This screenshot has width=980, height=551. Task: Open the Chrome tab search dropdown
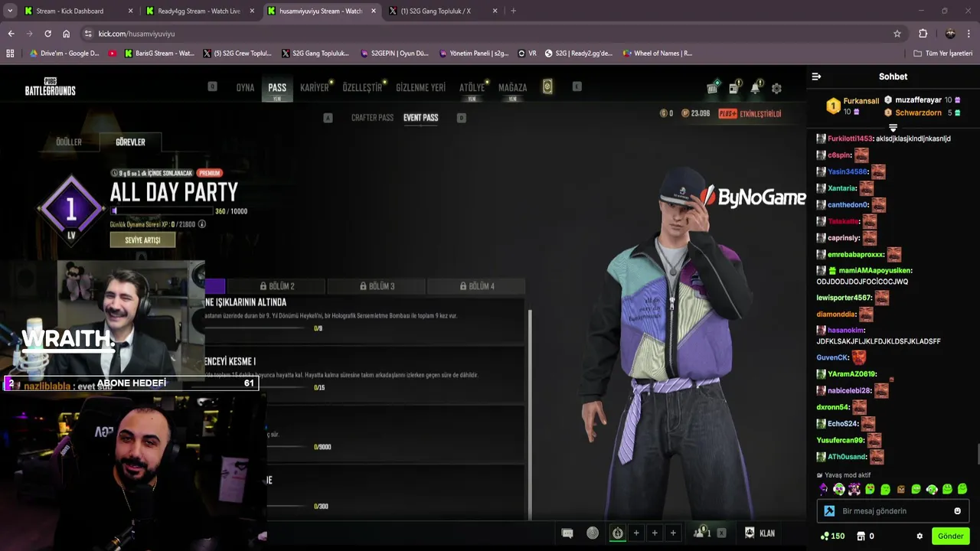pyautogui.click(x=10, y=11)
